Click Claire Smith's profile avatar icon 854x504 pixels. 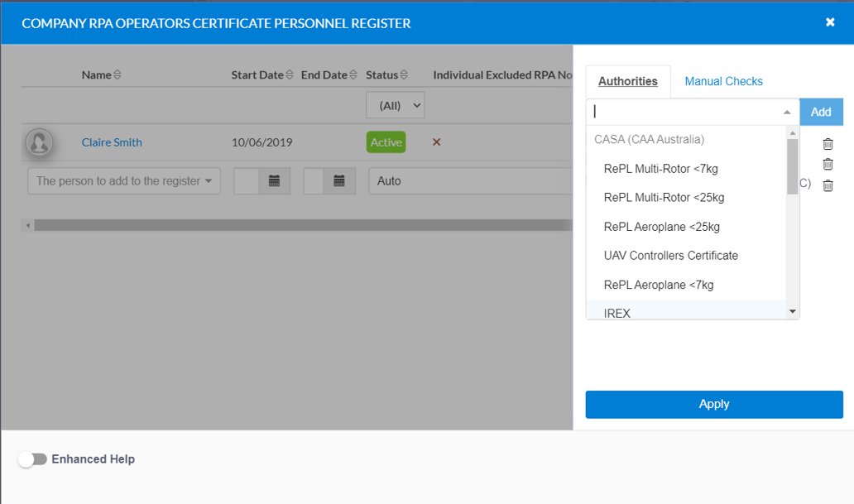point(40,142)
